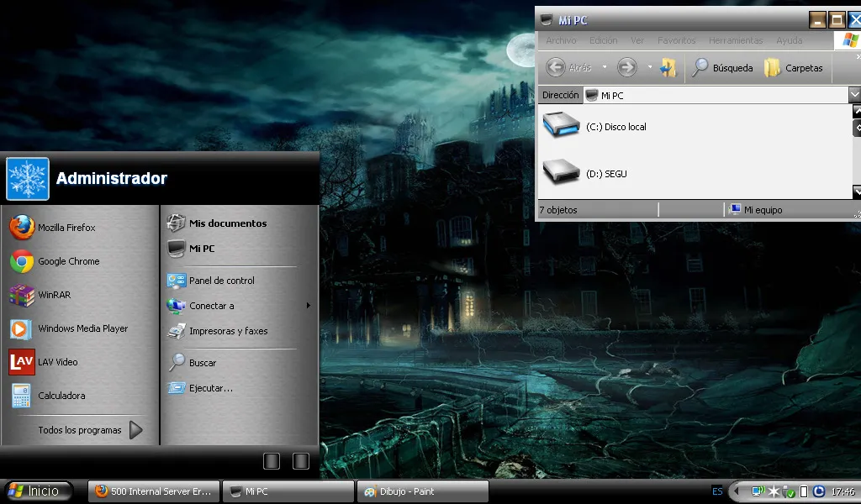Open the Atrás history dropdown arrow
Screen dimensions: 861x504
(x=605, y=67)
